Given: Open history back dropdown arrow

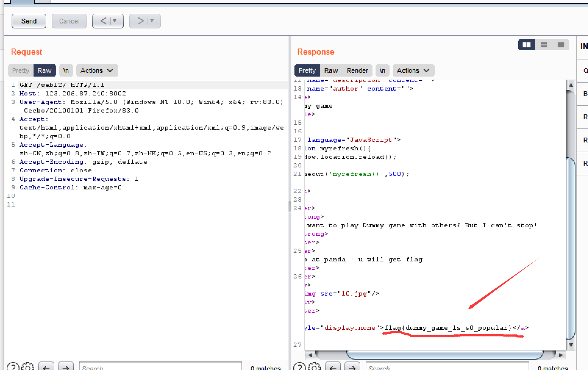Looking at the screenshot, I should 115,21.
